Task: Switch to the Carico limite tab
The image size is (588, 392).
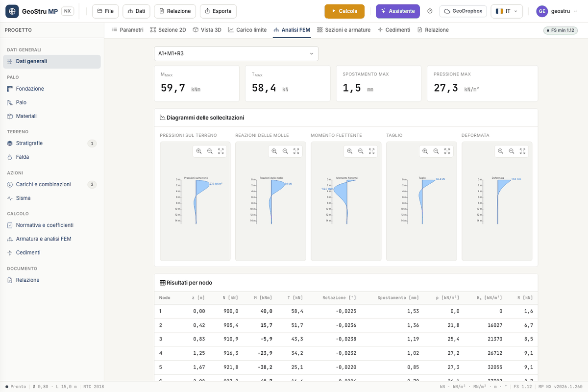Action: point(247,30)
